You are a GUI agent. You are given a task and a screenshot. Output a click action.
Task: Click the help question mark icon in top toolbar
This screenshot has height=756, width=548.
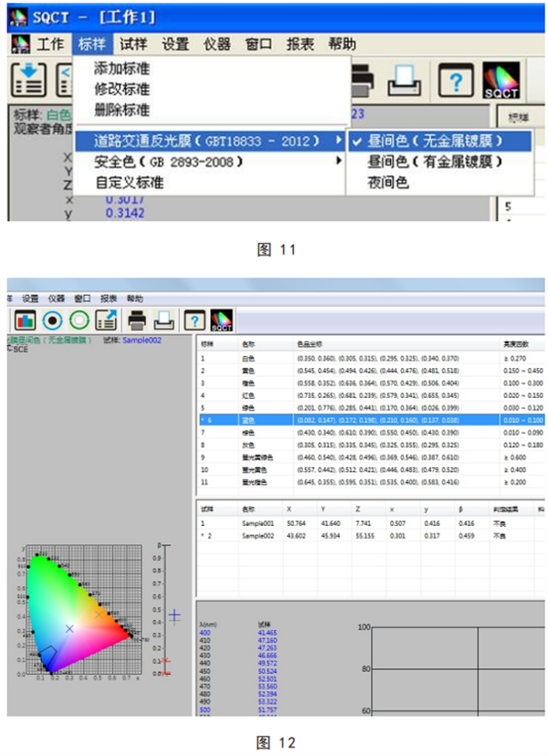[x=456, y=81]
